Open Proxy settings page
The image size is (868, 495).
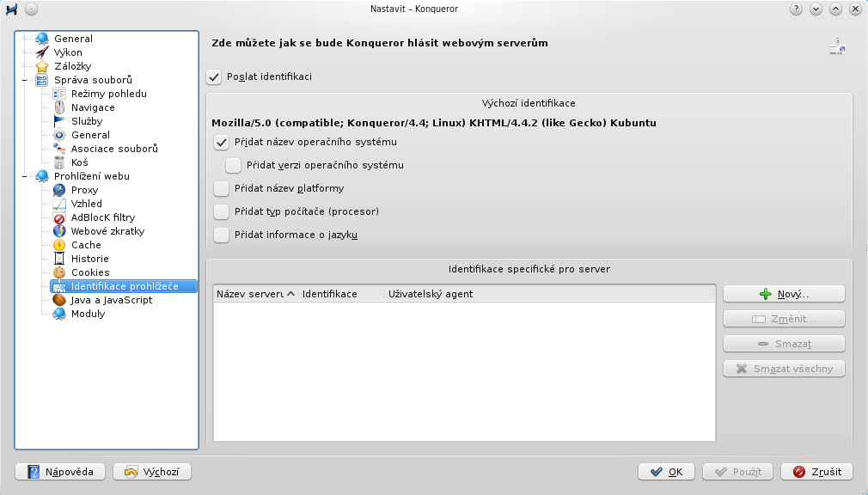(84, 190)
